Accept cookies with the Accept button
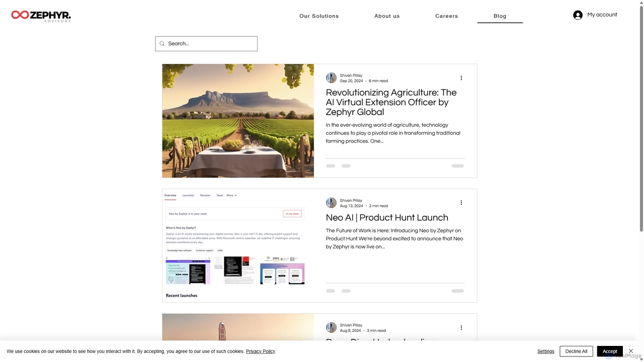Image resolution: width=644 pixels, height=362 pixels. pyautogui.click(x=610, y=351)
